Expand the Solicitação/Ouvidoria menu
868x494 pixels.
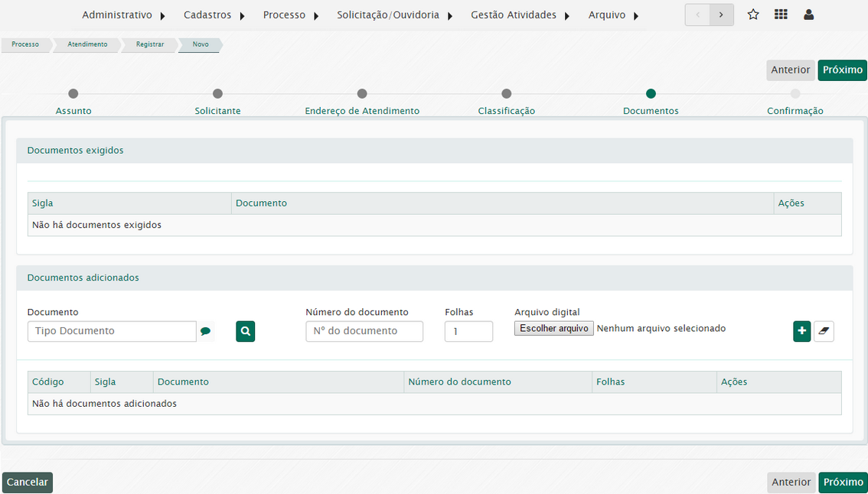point(394,15)
